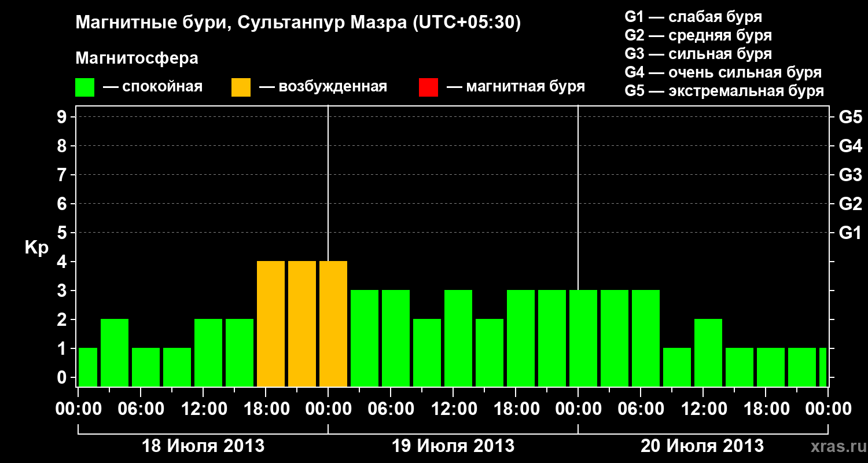Click the orange bar crossing the 19 Июля midnight line
The width and height of the screenshot is (868, 463).
click(333, 324)
